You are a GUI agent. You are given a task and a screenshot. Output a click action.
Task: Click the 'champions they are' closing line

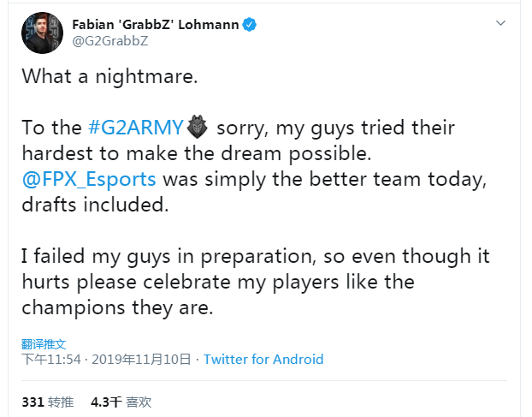117,308
